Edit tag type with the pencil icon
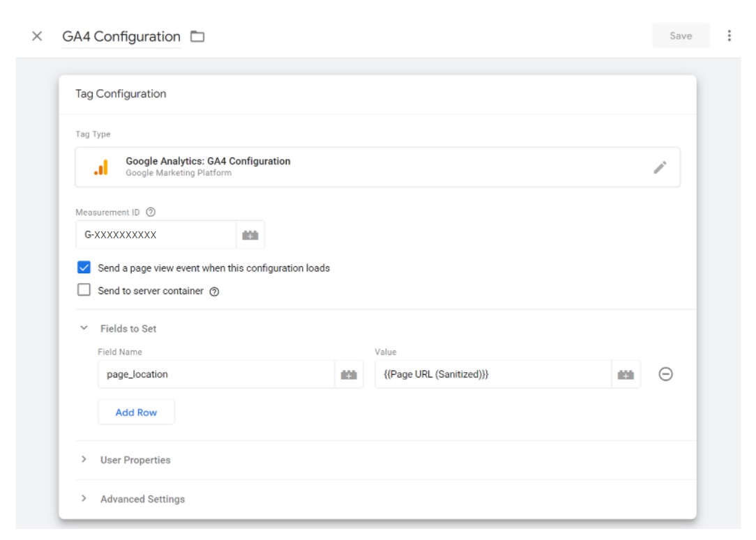Screen dimensions: 756x540 point(660,167)
